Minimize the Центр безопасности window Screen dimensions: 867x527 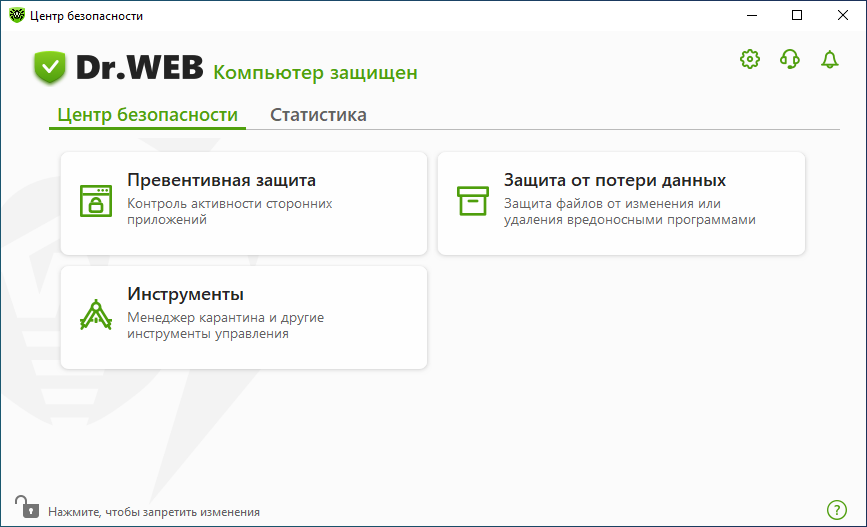[752, 15]
